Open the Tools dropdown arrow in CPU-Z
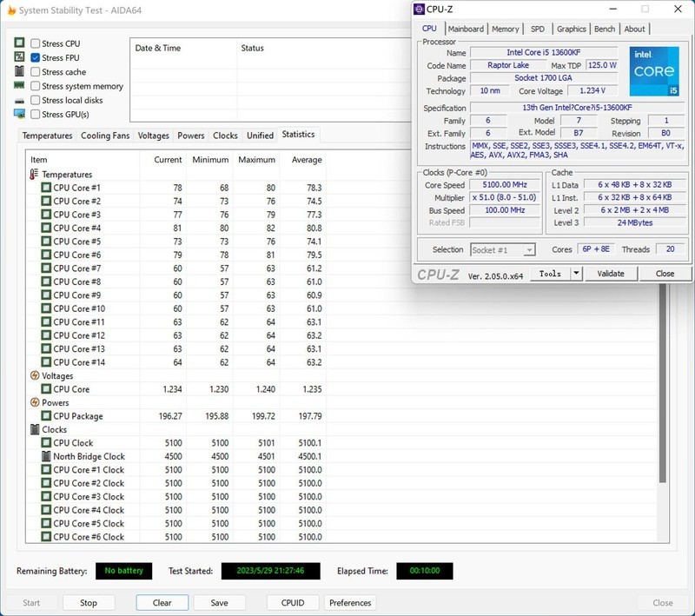Viewport: 695px width, 616px height. click(576, 274)
